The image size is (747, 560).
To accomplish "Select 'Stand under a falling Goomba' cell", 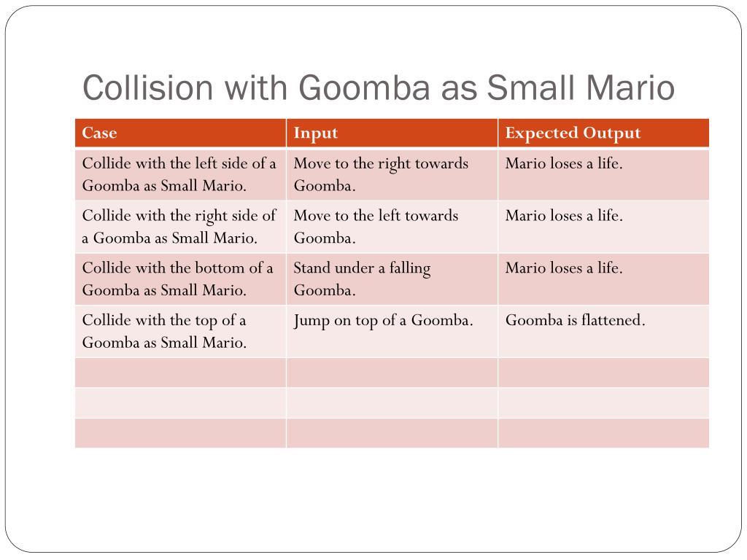I will coord(392,279).
